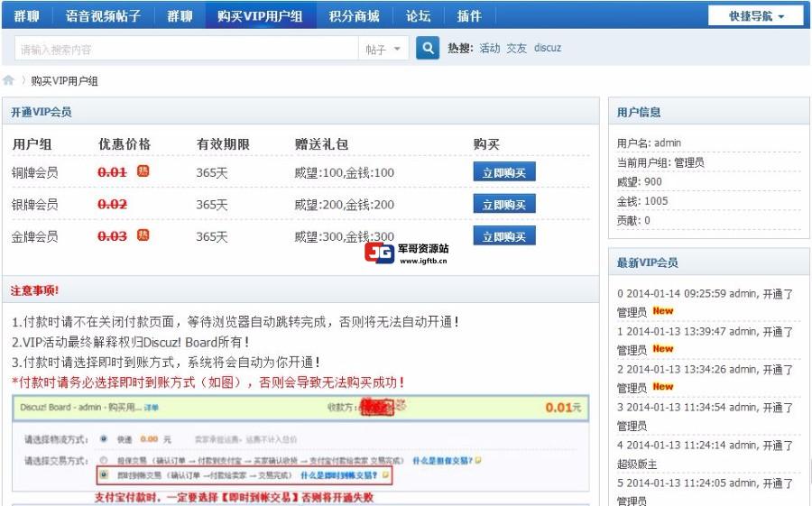Click the home icon in the breadcrumb
Screen dimensions: 812x506
pyautogui.click(x=9, y=81)
